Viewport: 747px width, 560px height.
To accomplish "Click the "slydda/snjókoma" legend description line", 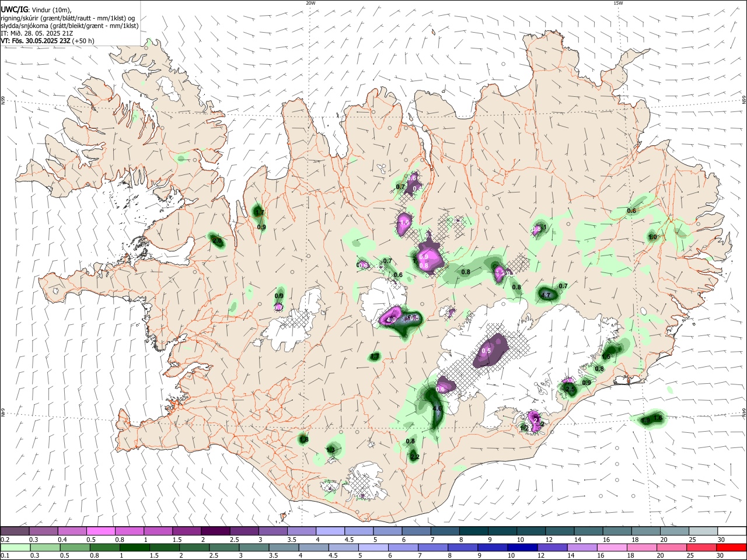I will point(69,26).
